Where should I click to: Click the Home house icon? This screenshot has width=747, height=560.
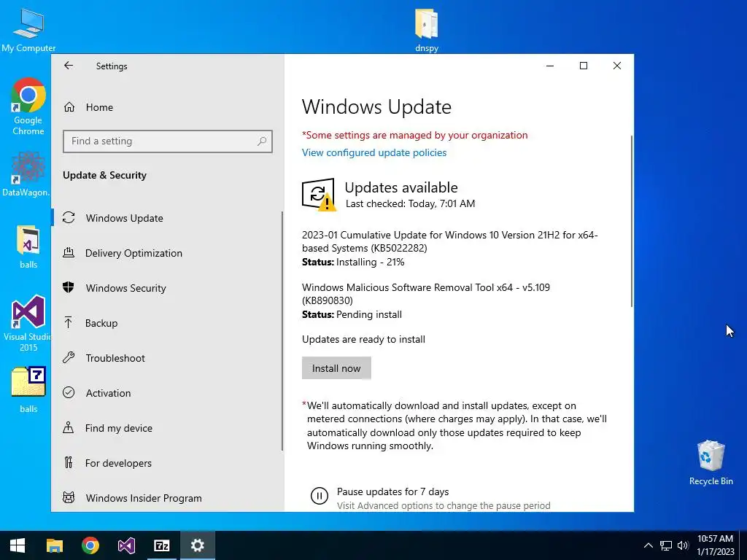tap(69, 107)
